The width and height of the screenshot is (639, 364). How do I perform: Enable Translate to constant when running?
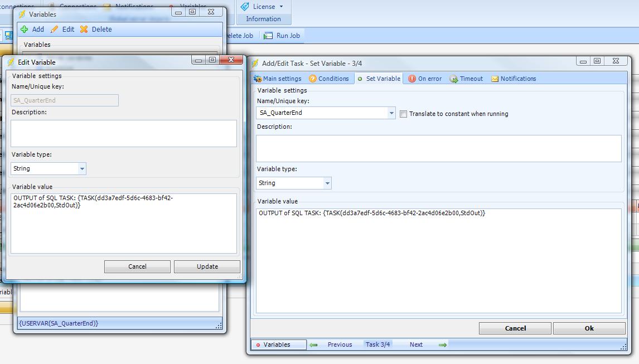403,114
